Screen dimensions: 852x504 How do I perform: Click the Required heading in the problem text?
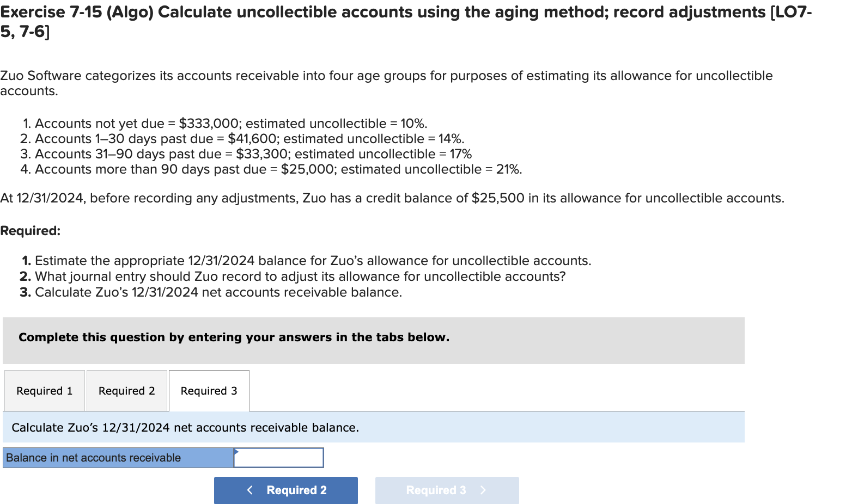31,230
